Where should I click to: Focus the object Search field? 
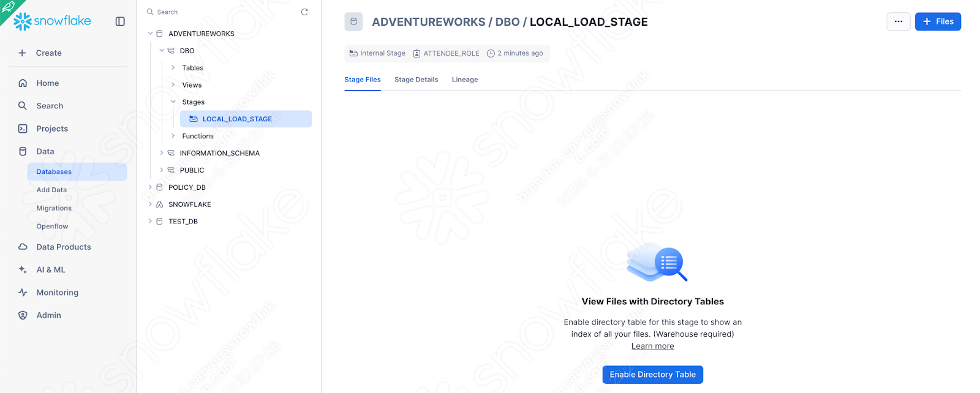224,12
